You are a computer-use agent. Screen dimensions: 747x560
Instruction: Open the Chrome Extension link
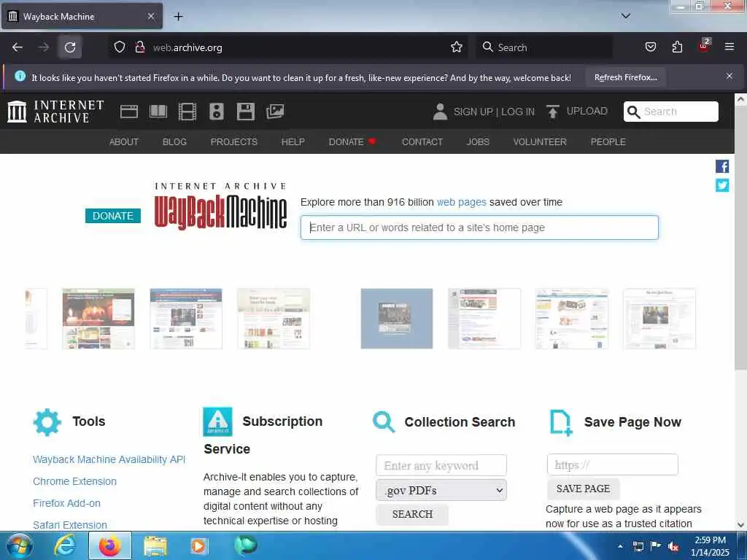point(75,481)
